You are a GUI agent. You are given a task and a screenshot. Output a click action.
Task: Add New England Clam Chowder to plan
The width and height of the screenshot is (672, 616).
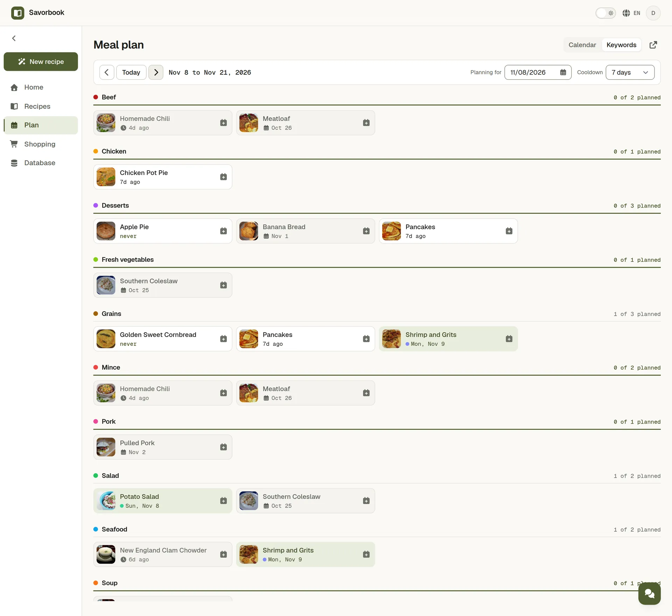[x=223, y=554]
